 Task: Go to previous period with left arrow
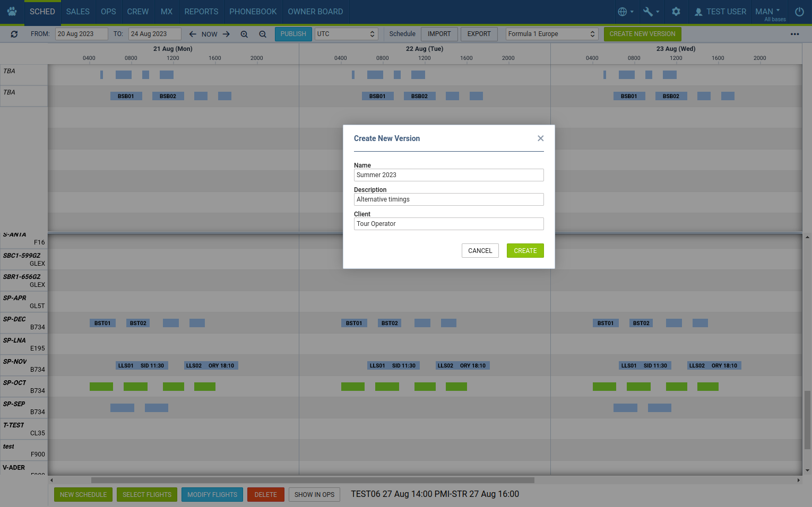(193, 34)
